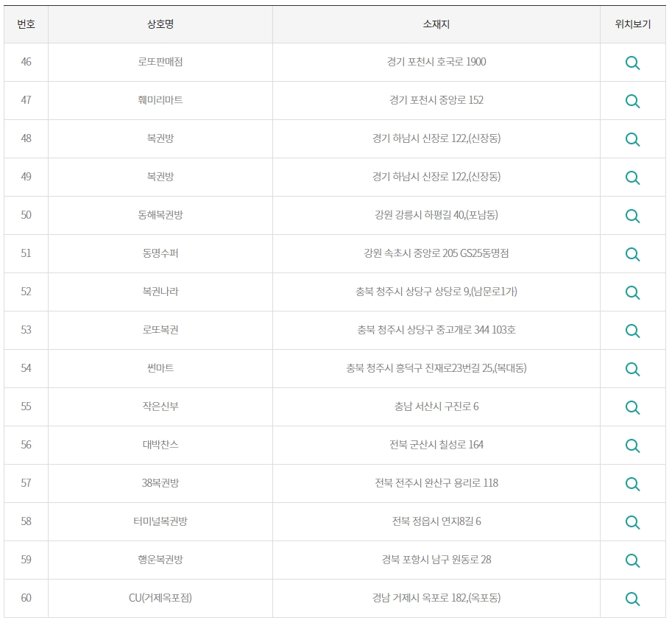This screenshot has width=672, height=623.
Task: Select store name 행운복권방
Action: pos(160,560)
